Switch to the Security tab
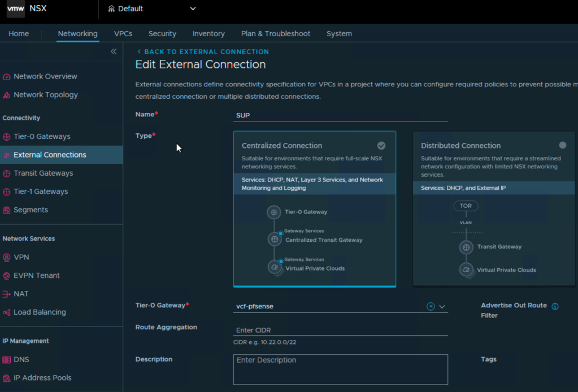Screen dimensions: 578x392 click(x=162, y=34)
